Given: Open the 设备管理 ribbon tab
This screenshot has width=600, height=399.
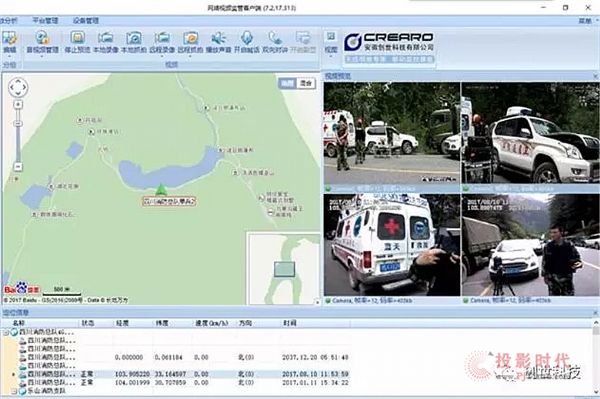Looking at the screenshot, I should click(86, 21).
